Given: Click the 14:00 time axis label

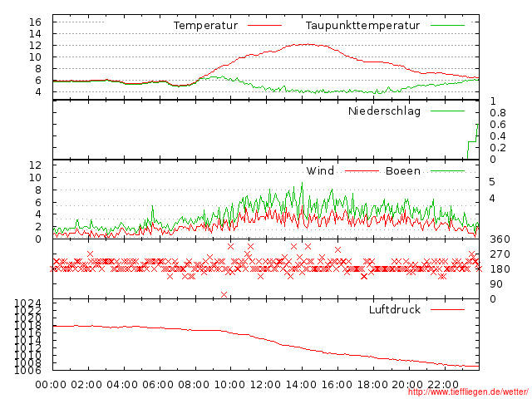Looking at the screenshot, I should [301, 385].
